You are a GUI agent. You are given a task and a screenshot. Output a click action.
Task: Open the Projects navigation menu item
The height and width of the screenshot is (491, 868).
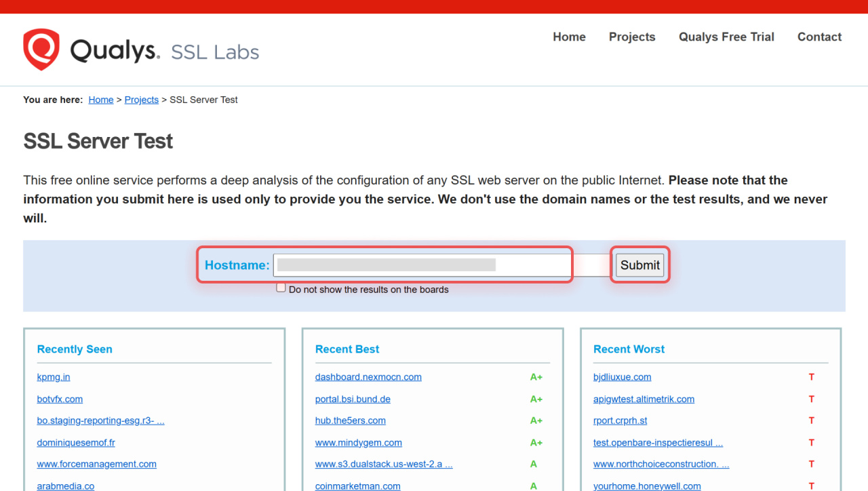[x=631, y=37]
